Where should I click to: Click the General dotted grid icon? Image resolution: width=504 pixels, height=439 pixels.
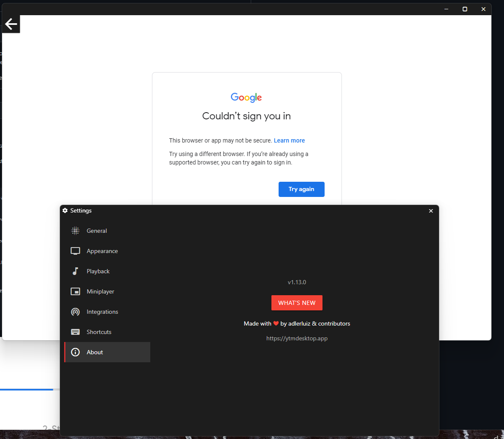click(75, 231)
